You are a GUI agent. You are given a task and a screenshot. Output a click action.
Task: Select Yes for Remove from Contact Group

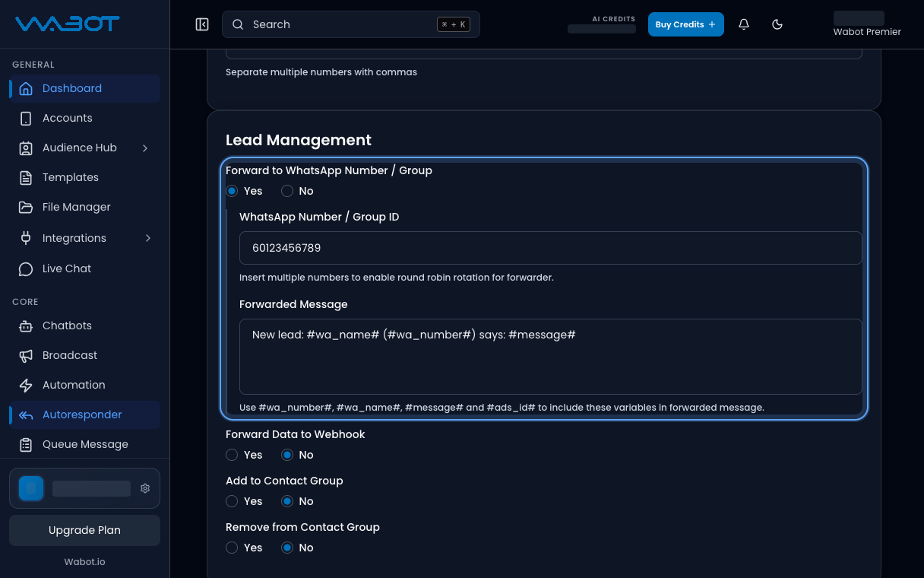(232, 548)
